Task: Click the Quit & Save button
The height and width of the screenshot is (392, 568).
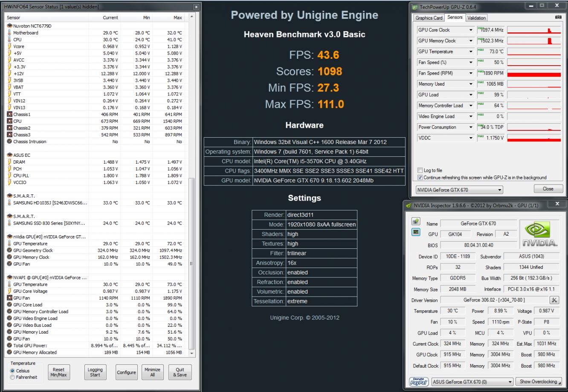Action: coord(180,372)
